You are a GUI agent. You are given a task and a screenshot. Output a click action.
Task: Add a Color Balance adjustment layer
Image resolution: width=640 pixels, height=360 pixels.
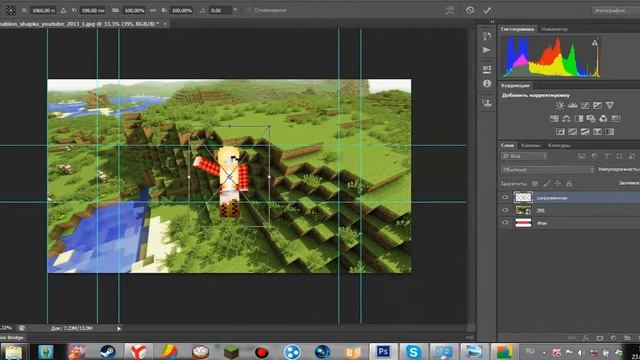coord(566,118)
